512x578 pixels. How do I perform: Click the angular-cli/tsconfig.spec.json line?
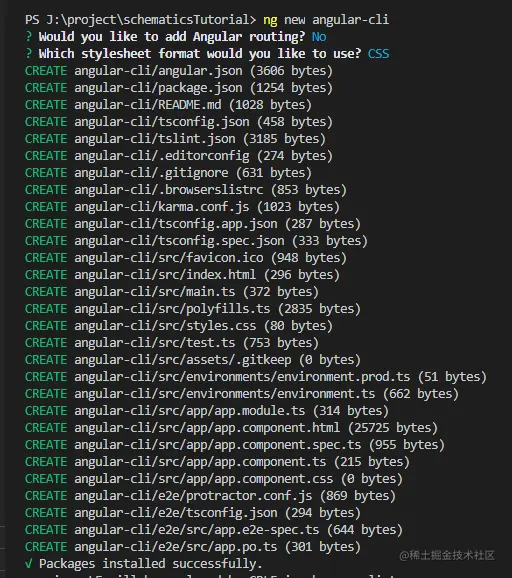[x=196, y=240]
